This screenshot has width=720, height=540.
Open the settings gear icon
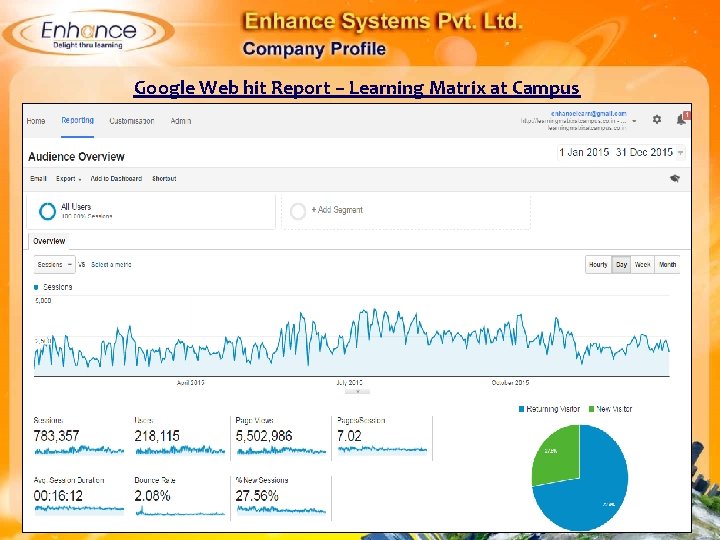click(657, 119)
